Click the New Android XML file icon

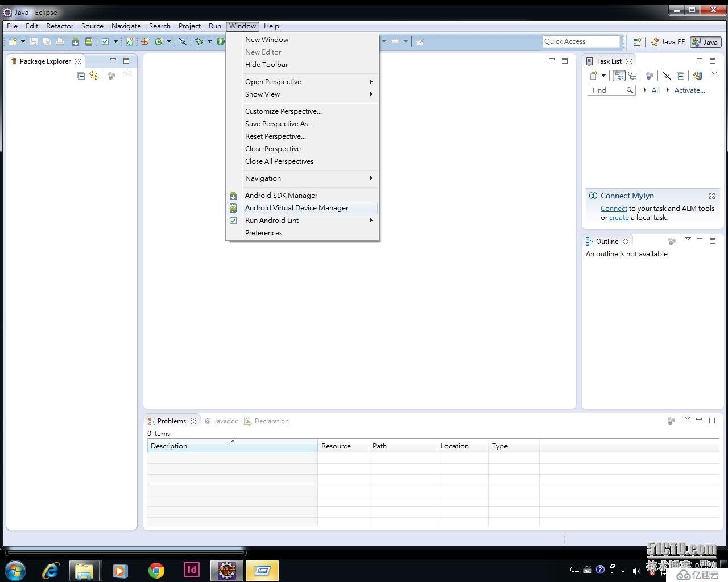[x=130, y=41]
